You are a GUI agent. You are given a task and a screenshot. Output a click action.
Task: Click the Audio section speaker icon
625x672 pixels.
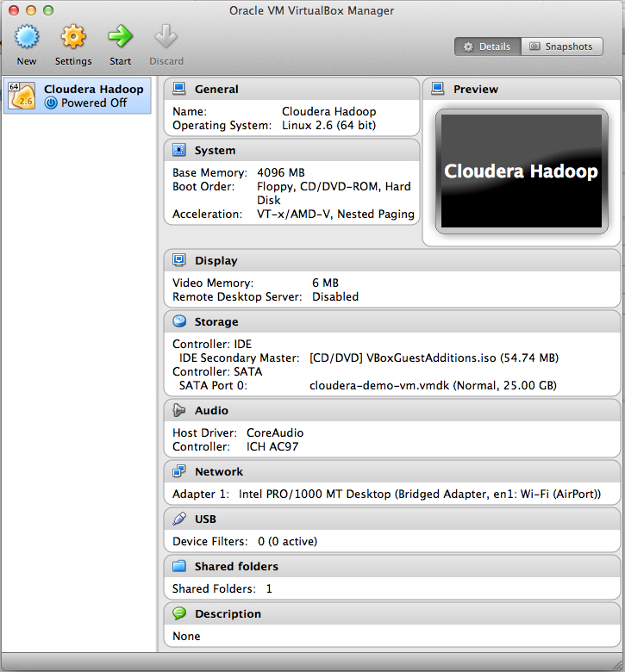[x=178, y=410]
